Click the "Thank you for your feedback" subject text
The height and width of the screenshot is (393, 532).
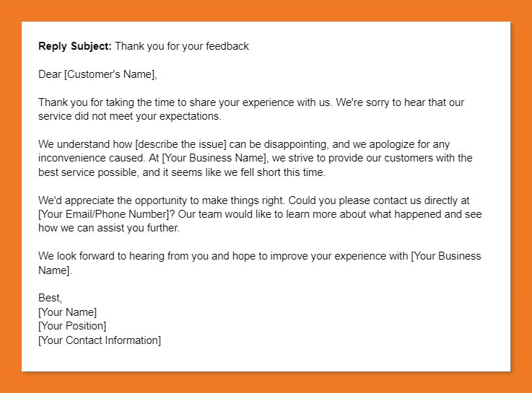182,46
